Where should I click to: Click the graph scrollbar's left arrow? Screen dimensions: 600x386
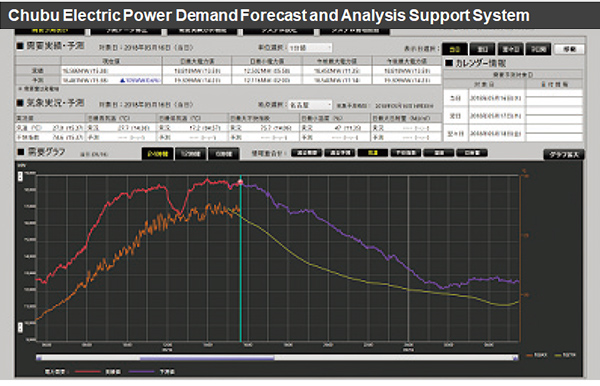(x=39, y=358)
